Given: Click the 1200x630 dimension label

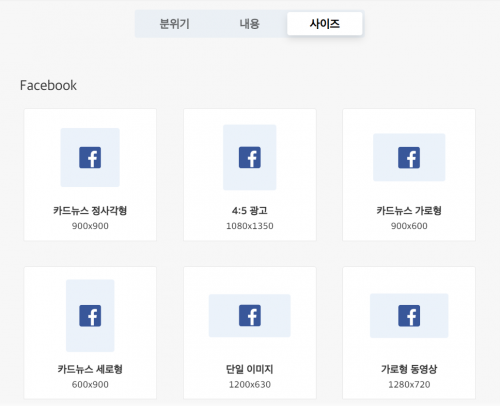Looking at the screenshot, I should tap(250, 385).
